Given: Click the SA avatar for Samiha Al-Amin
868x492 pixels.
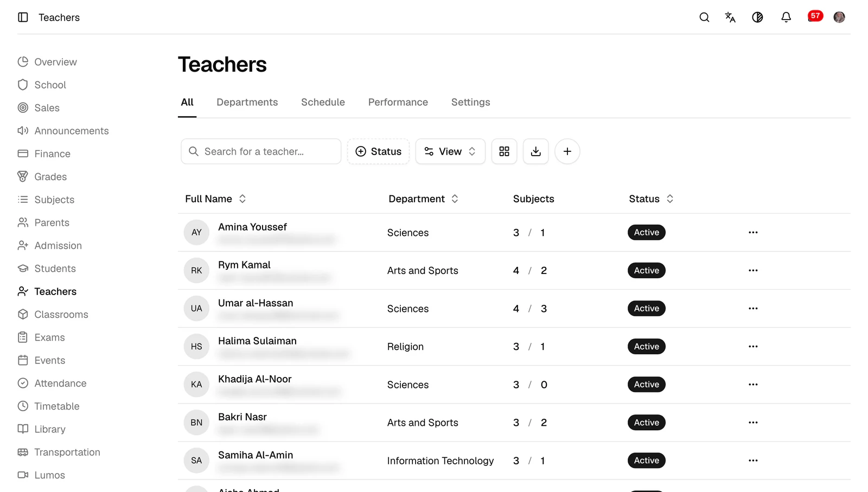Looking at the screenshot, I should 196,461.
